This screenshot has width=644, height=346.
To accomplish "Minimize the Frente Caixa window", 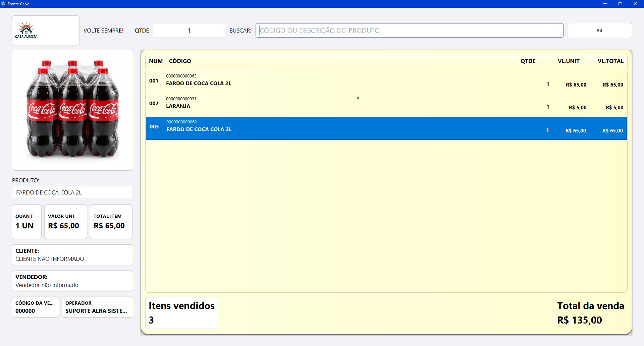I will [x=605, y=4].
